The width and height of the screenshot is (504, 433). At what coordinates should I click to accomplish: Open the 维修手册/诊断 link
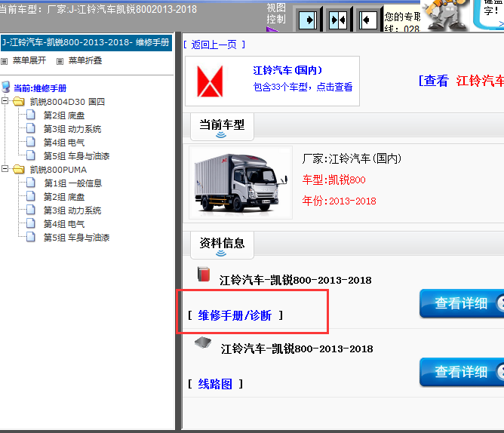tap(235, 315)
